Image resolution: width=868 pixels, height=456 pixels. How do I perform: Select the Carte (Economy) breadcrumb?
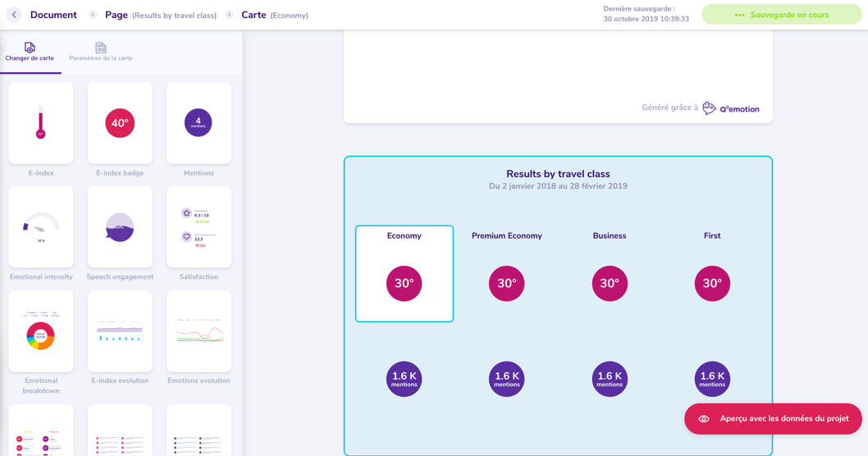275,15
